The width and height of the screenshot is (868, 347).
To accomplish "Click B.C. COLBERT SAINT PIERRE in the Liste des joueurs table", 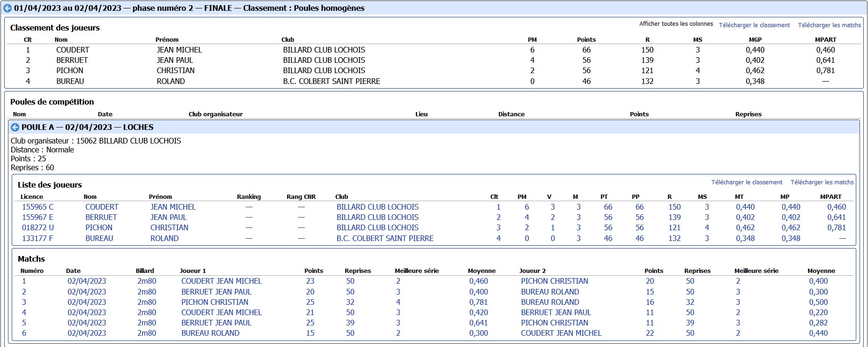I will point(385,238).
